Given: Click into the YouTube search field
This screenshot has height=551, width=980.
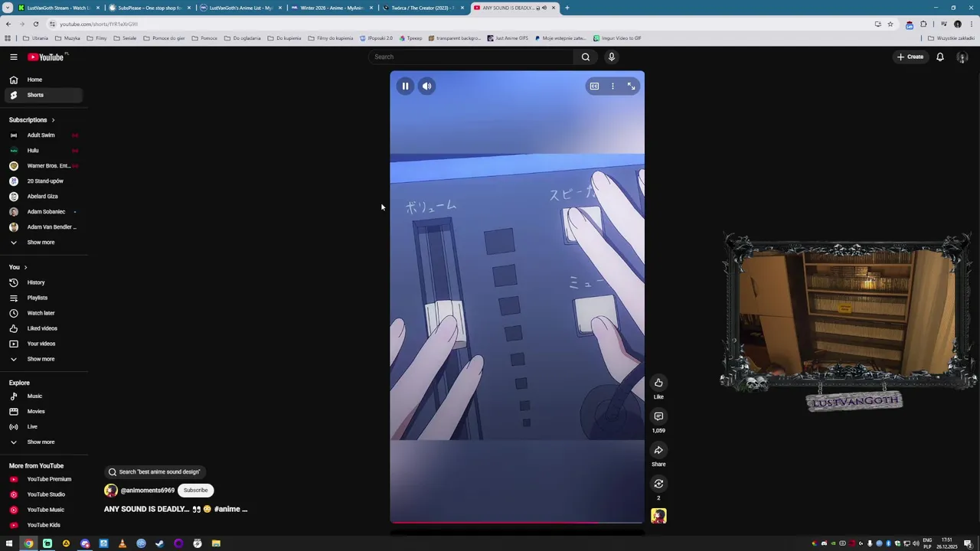Looking at the screenshot, I should (472, 57).
